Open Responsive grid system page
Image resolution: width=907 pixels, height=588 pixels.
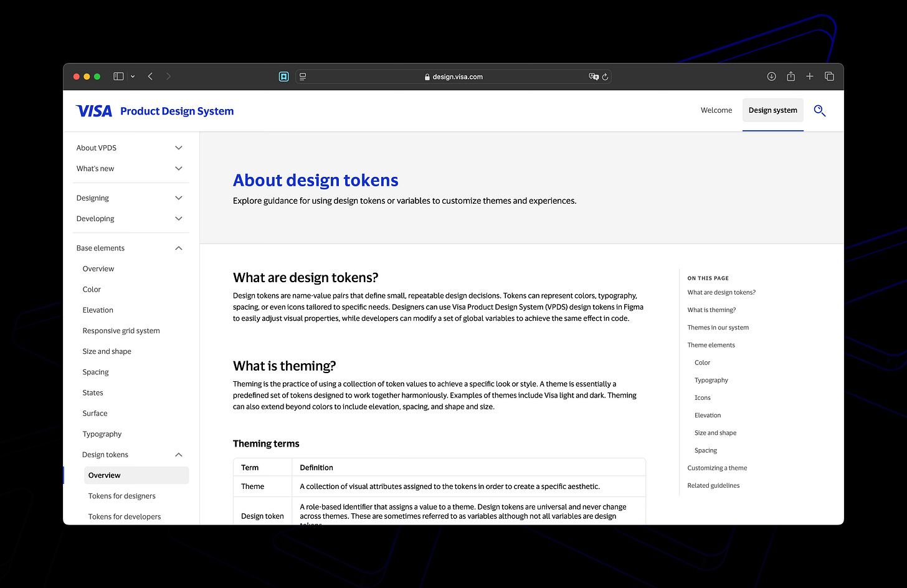click(121, 331)
